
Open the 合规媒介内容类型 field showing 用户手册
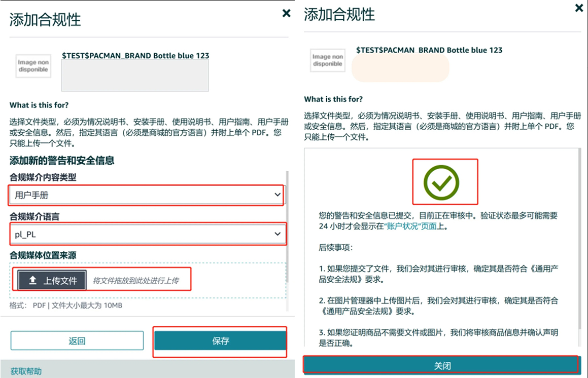click(142, 195)
